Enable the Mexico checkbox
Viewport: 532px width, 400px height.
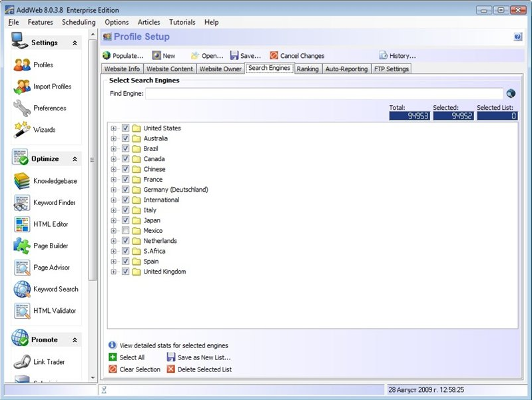[125, 230]
